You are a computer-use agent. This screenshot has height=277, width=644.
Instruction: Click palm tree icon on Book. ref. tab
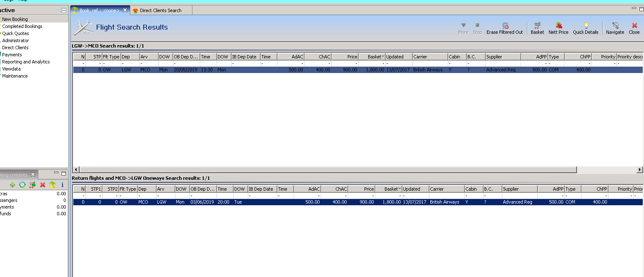tap(75, 10)
